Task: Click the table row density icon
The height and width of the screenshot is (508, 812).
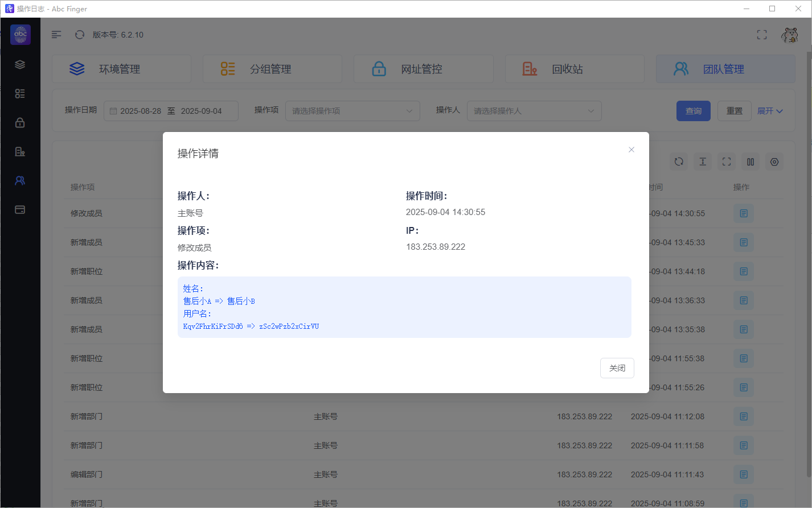Action: tap(703, 162)
